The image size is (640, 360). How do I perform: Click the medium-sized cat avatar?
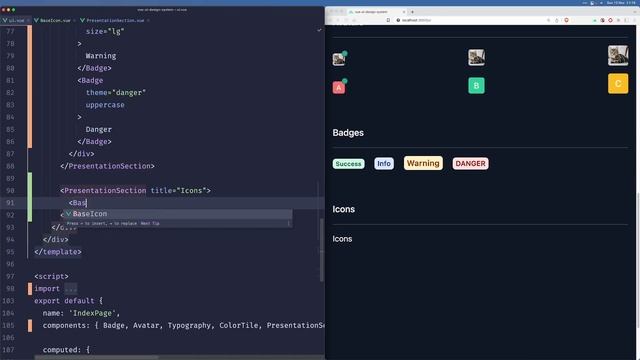pos(476,57)
